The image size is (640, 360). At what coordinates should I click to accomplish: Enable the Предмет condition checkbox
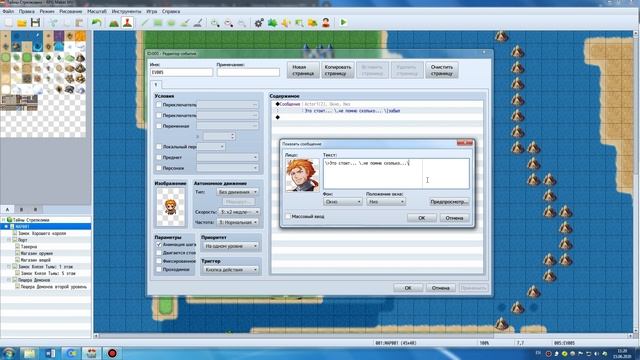[159, 157]
